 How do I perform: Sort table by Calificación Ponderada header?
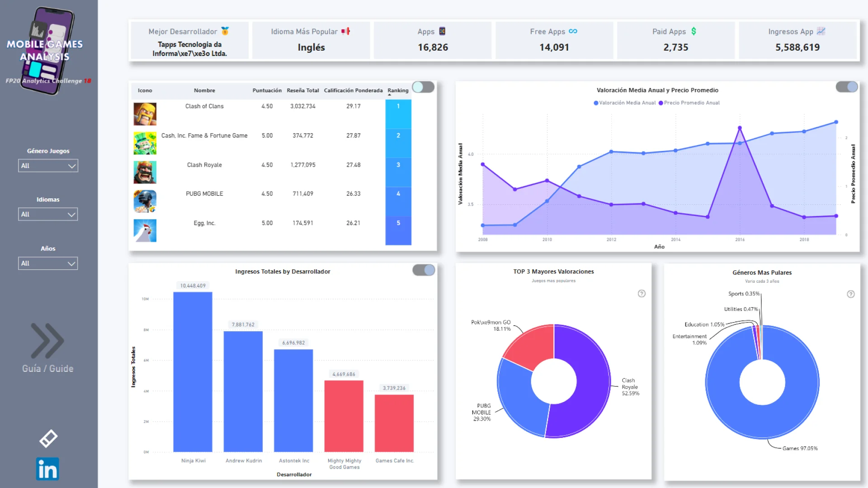(353, 90)
